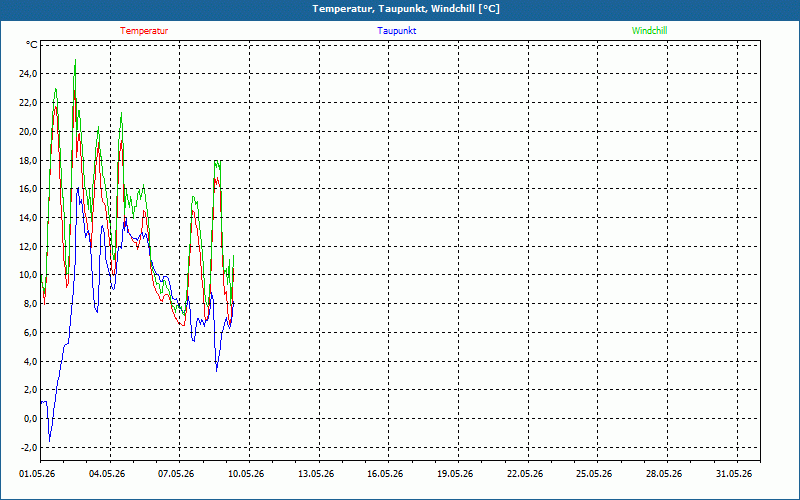Click the 31.05.26 date label
The image size is (800, 500).
[x=734, y=474]
